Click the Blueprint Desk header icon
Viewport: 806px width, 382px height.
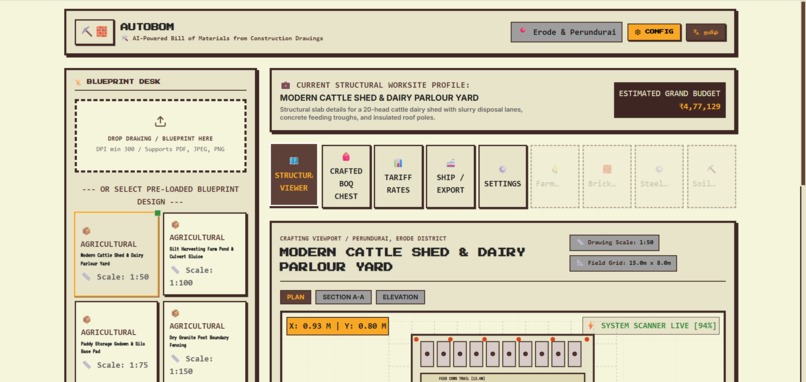point(78,82)
